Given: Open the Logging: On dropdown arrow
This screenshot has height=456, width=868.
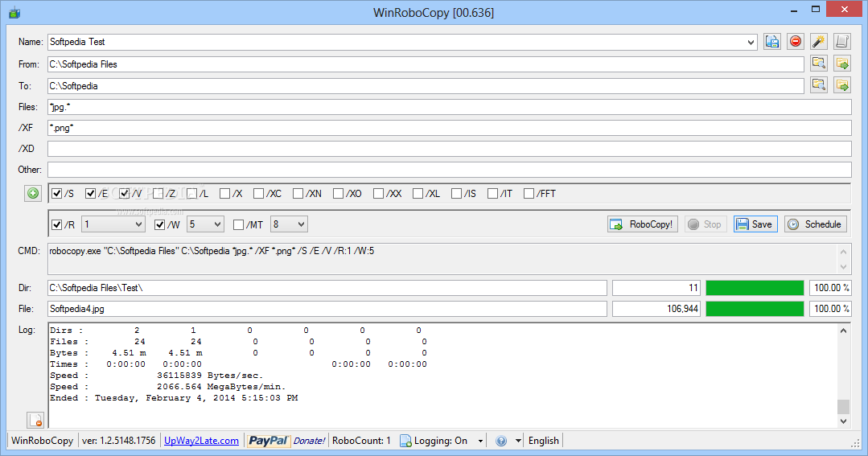Looking at the screenshot, I should 480,441.
